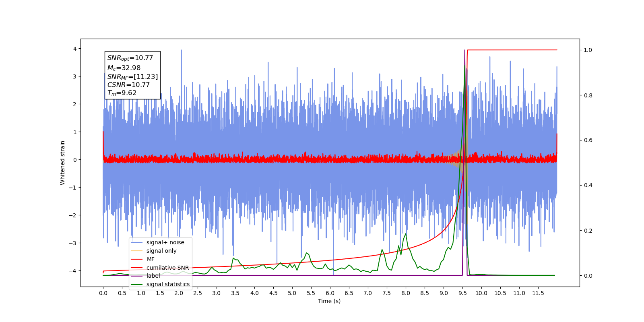
Task: Click the x-axis tick label 3.0
Action: click(217, 293)
